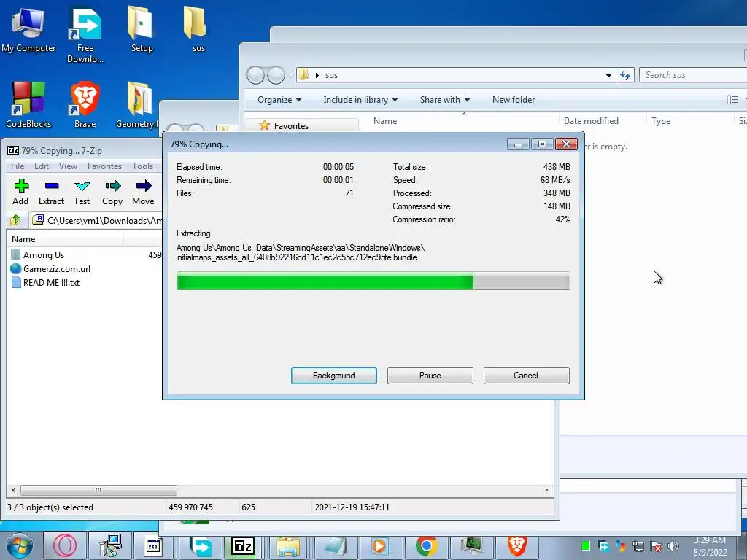747x560 pixels.
Task: Click the media player taskbar icon
Action: (x=379, y=545)
